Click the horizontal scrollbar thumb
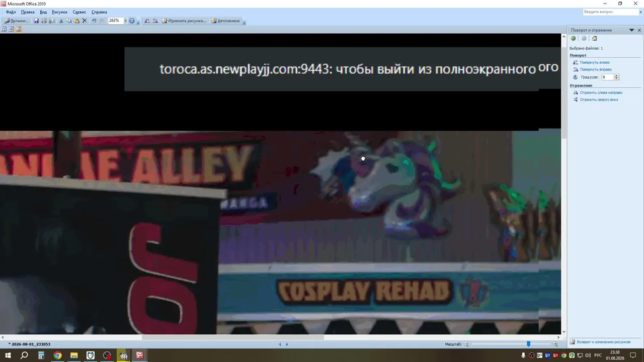 pos(233,337)
